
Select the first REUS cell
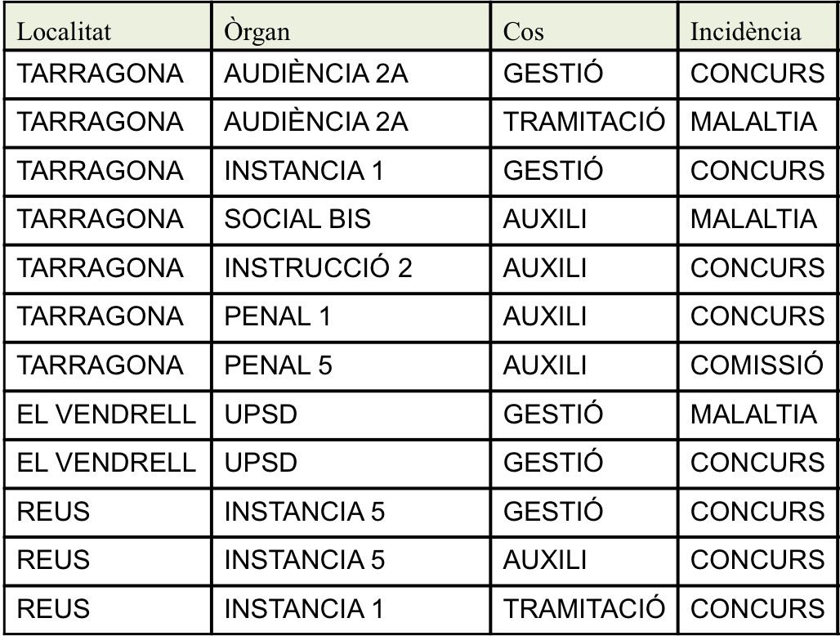[x=108, y=513]
